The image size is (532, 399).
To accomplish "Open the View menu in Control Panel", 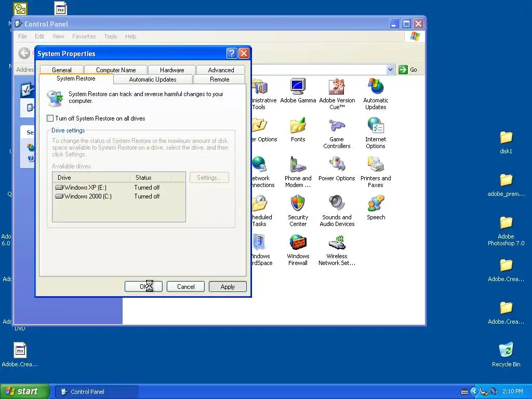I will (x=58, y=36).
